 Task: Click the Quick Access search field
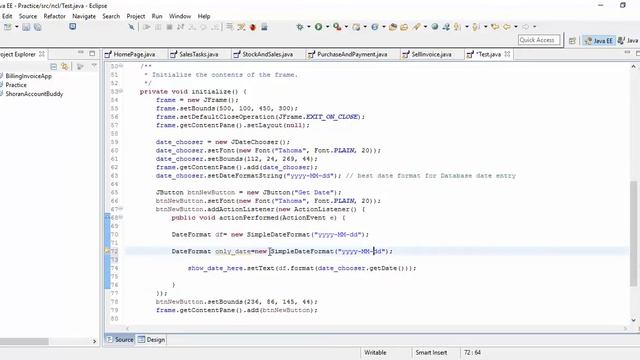[x=539, y=40]
